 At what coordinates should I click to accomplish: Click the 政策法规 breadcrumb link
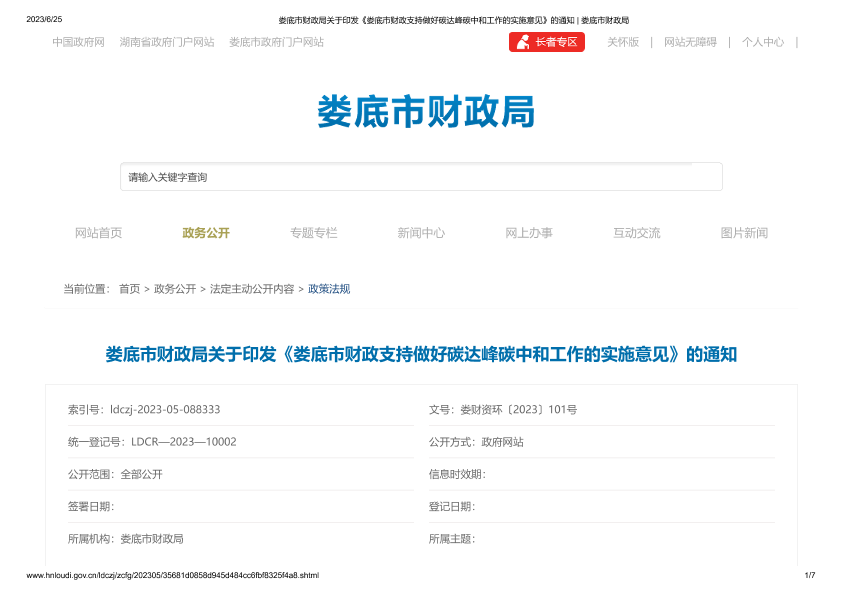(x=329, y=289)
